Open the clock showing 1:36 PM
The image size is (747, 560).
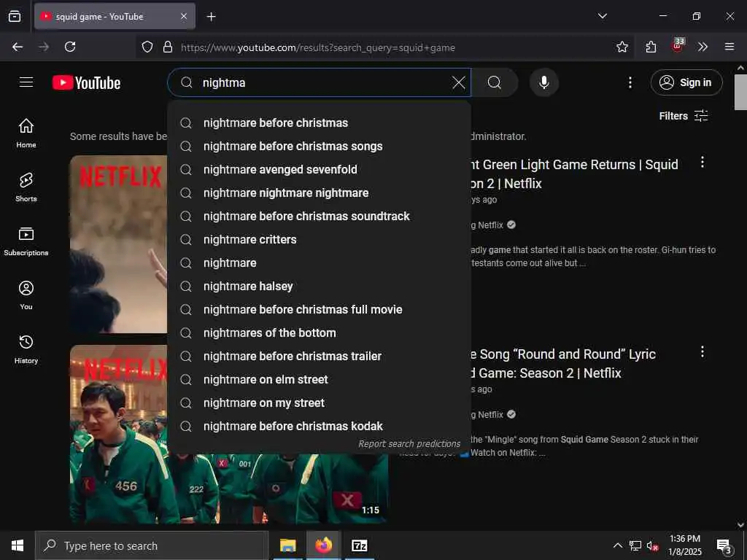coord(684,545)
